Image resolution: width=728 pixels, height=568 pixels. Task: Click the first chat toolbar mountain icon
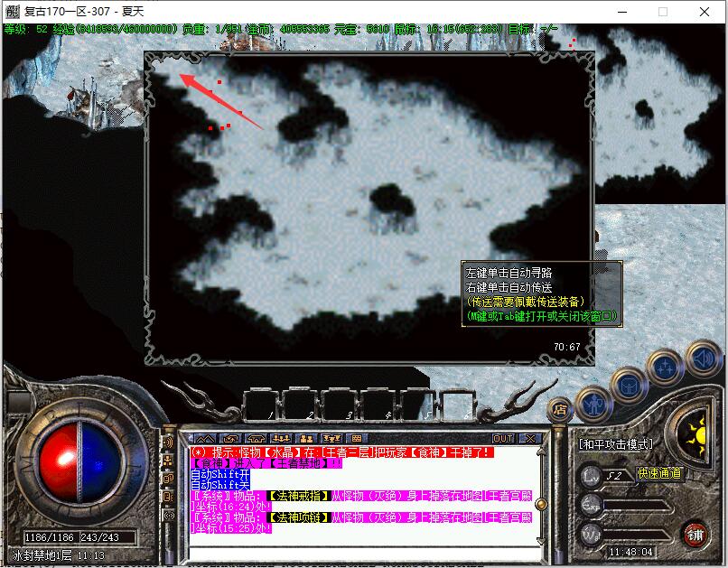(205, 438)
